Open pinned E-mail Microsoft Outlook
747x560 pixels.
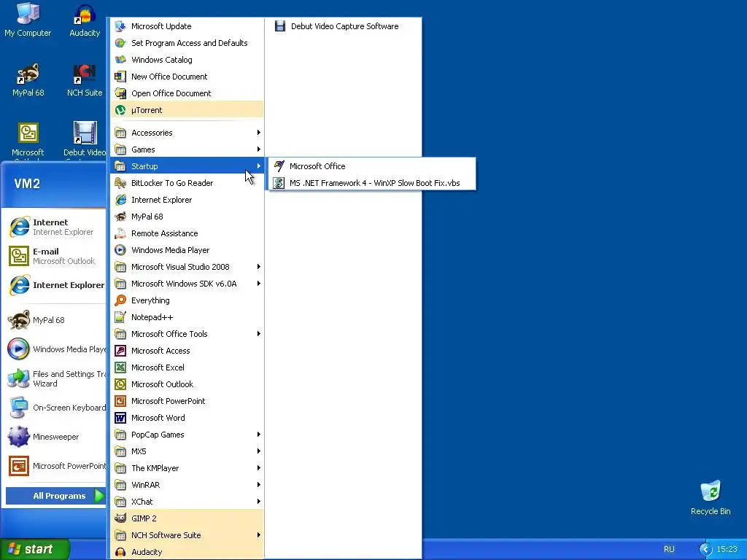55,256
